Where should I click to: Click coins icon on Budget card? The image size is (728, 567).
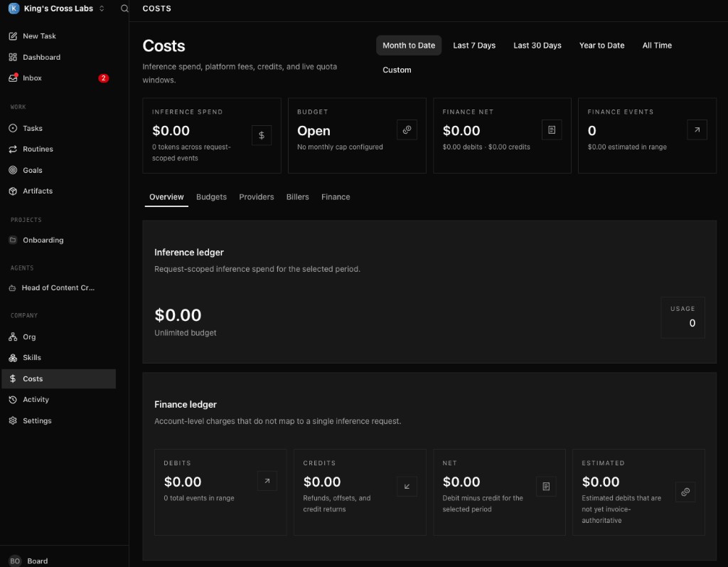(x=407, y=129)
